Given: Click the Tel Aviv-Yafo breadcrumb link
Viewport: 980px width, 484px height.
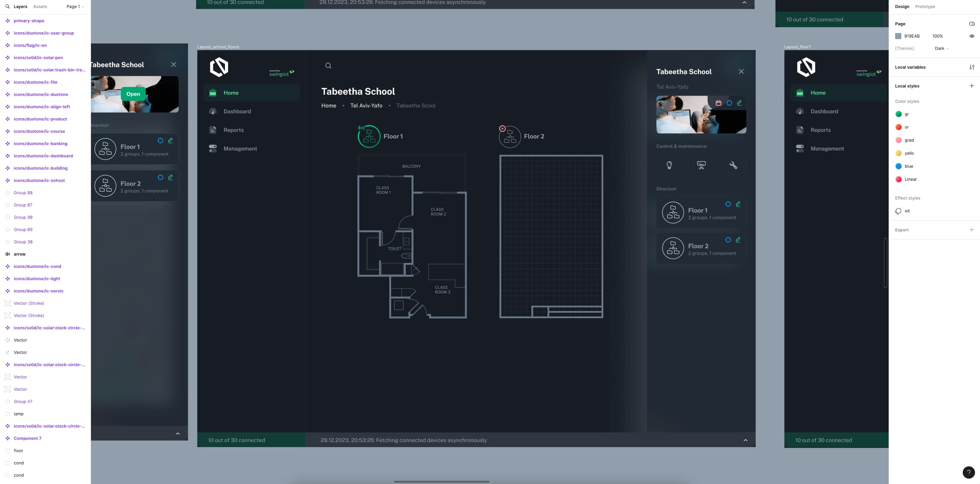Looking at the screenshot, I should (366, 106).
